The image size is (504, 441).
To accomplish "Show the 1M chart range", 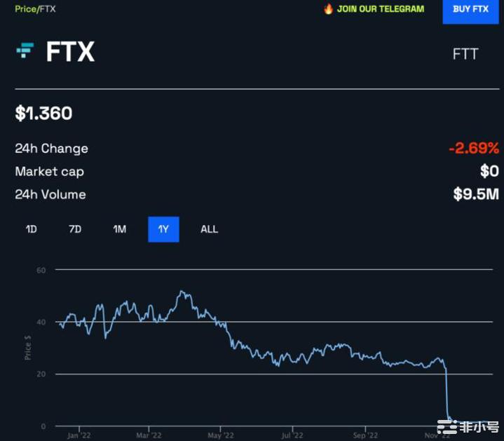I will point(119,229).
